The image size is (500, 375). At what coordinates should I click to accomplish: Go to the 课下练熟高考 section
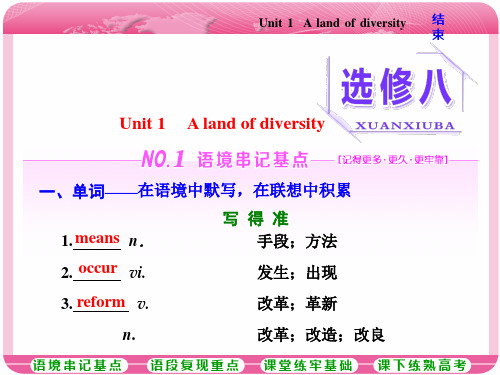422,365
